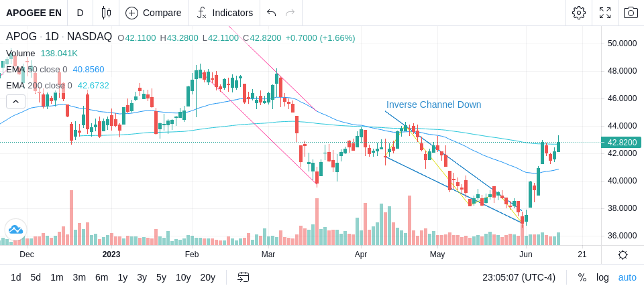Screen dimensions: 644x290
Task: Toggle log scale mode
Action: (x=602, y=277)
